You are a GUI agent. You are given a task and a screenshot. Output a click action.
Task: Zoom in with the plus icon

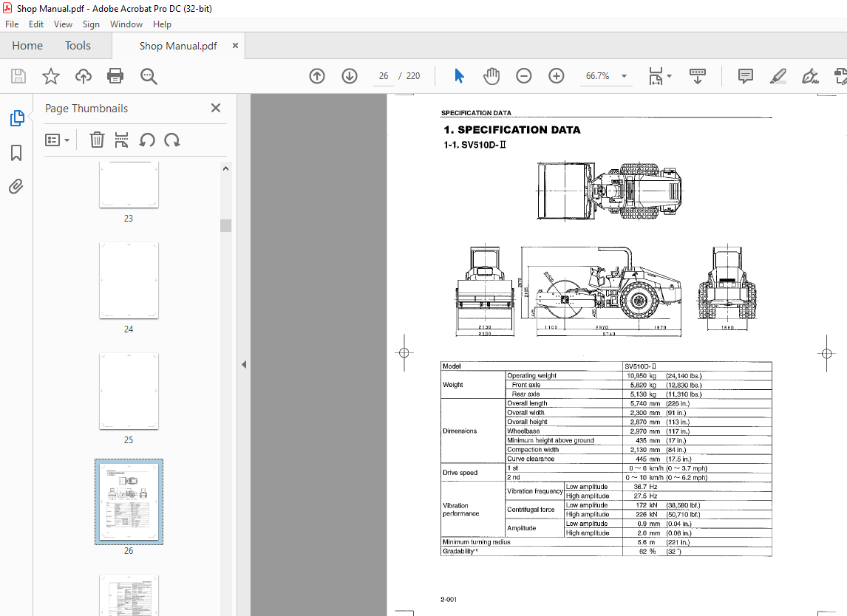pyautogui.click(x=556, y=76)
